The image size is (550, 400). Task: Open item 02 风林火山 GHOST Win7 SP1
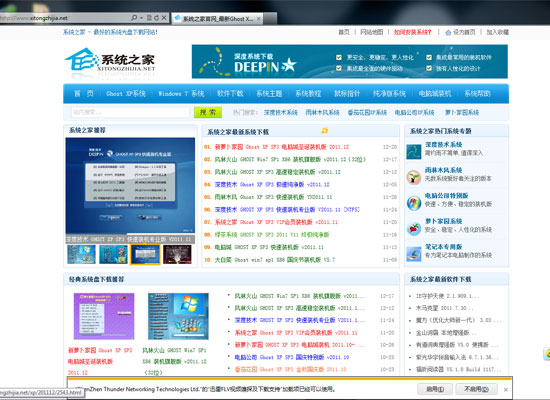click(290, 159)
